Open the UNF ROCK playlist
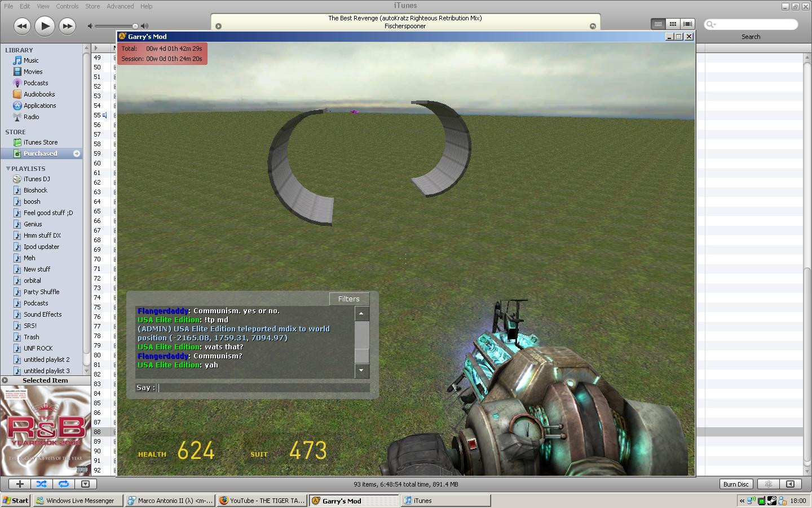812x508 pixels. pyautogui.click(x=38, y=348)
